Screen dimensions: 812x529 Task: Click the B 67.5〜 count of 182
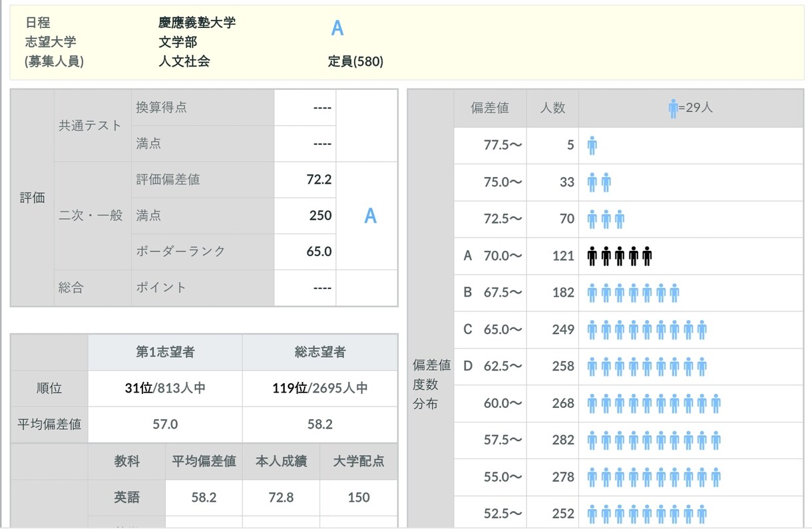[563, 292]
